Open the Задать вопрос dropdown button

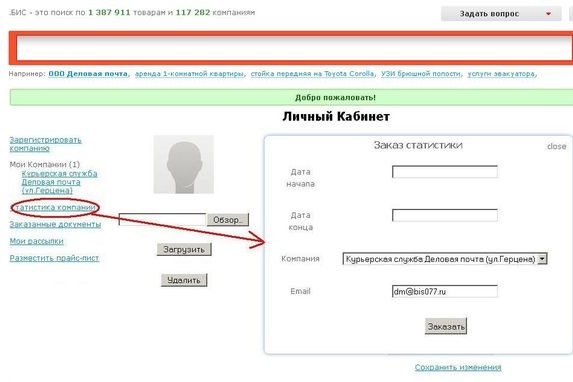click(x=501, y=14)
